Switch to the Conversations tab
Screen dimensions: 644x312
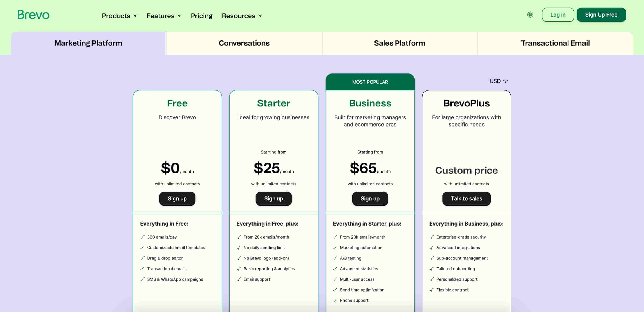pos(244,43)
